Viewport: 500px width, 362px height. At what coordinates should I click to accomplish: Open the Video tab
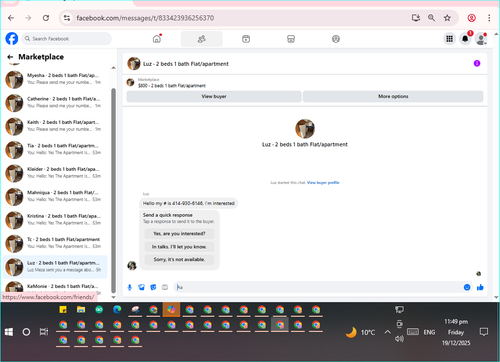click(246, 39)
